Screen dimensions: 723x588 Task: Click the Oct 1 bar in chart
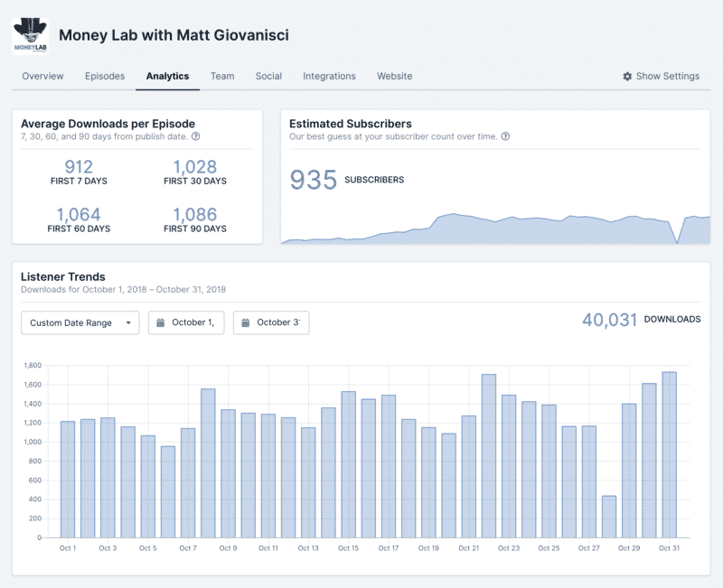pos(68,480)
